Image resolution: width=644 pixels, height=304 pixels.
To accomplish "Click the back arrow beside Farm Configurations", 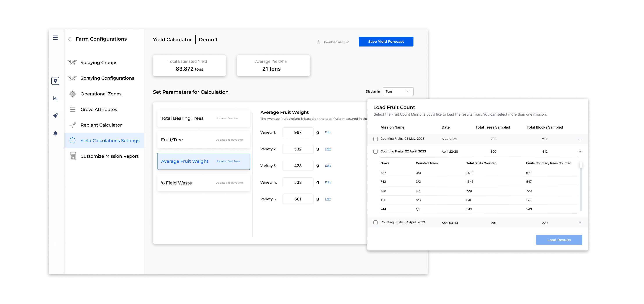I will pyautogui.click(x=70, y=39).
